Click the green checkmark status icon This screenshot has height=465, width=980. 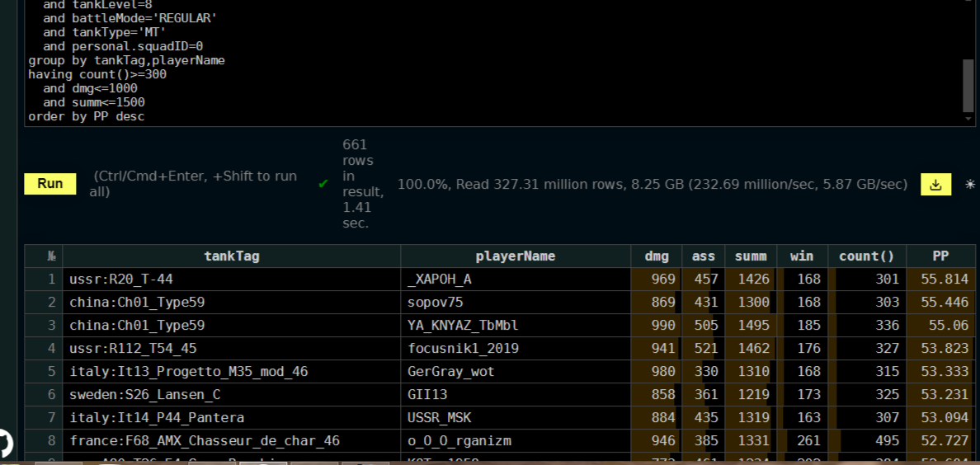pyautogui.click(x=323, y=184)
